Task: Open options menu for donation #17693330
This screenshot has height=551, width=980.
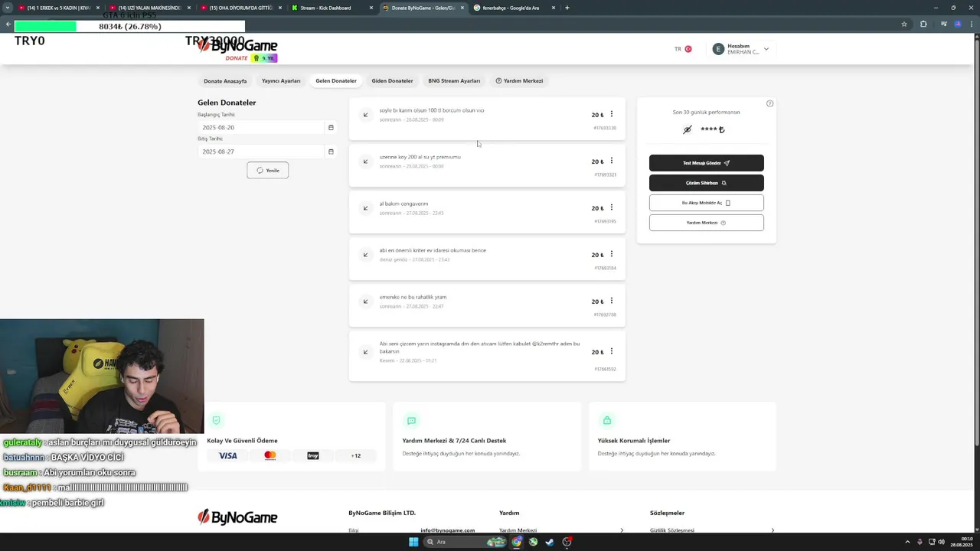Action: pyautogui.click(x=611, y=114)
